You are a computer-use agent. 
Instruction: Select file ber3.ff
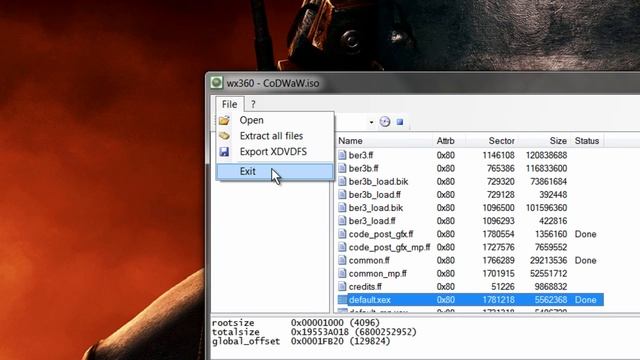[x=361, y=155]
